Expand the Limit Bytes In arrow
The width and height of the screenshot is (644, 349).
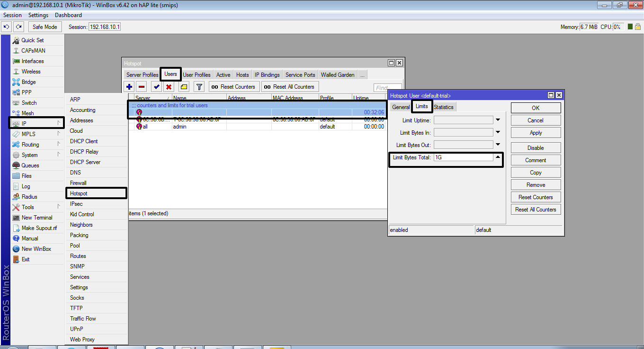point(498,133)
